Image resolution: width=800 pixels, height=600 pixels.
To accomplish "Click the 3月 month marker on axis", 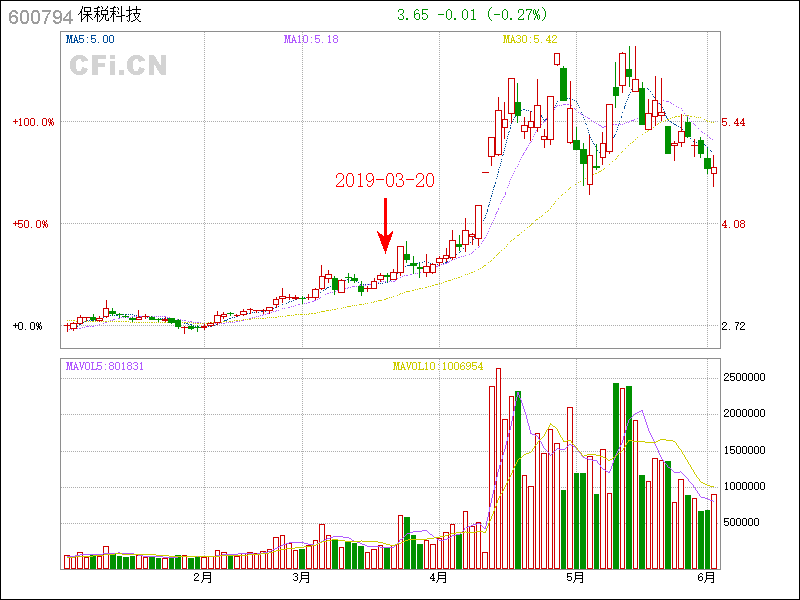I will (x=301, y=577).
